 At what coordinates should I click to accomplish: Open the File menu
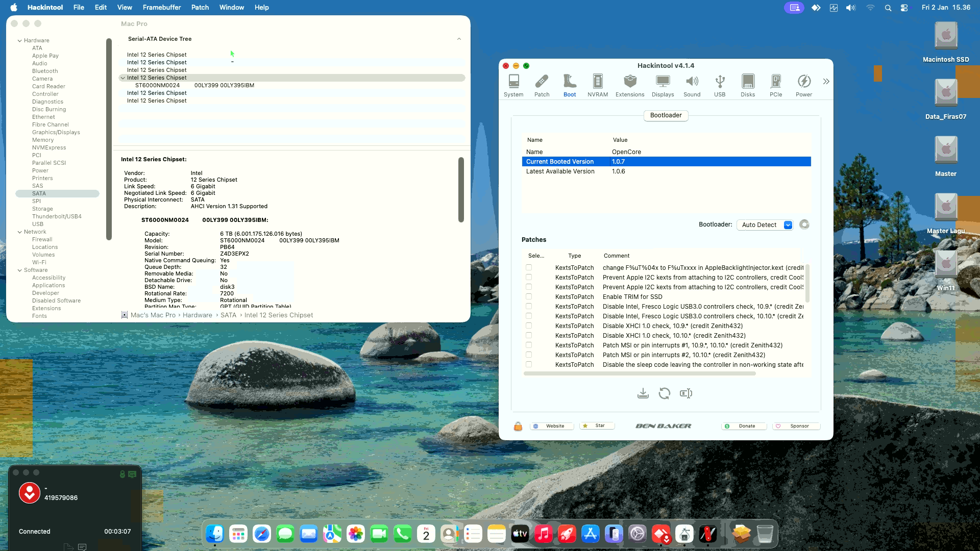click(x=79, y=8)
